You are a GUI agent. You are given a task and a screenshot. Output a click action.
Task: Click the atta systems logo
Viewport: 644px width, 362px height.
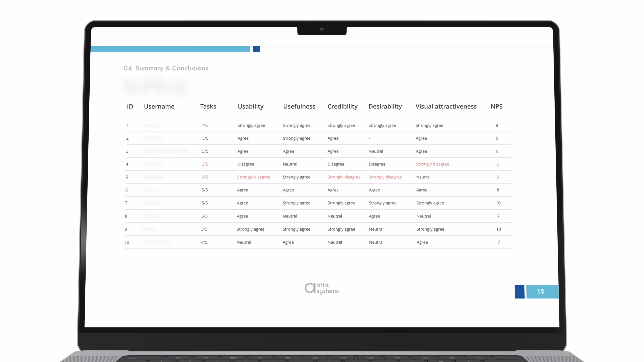coord(321,288)
